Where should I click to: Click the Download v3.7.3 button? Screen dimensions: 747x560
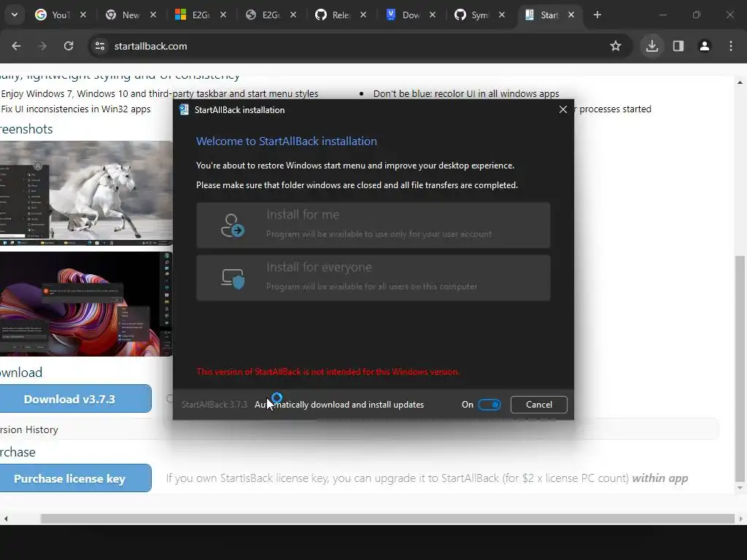(x=75, y=399)
